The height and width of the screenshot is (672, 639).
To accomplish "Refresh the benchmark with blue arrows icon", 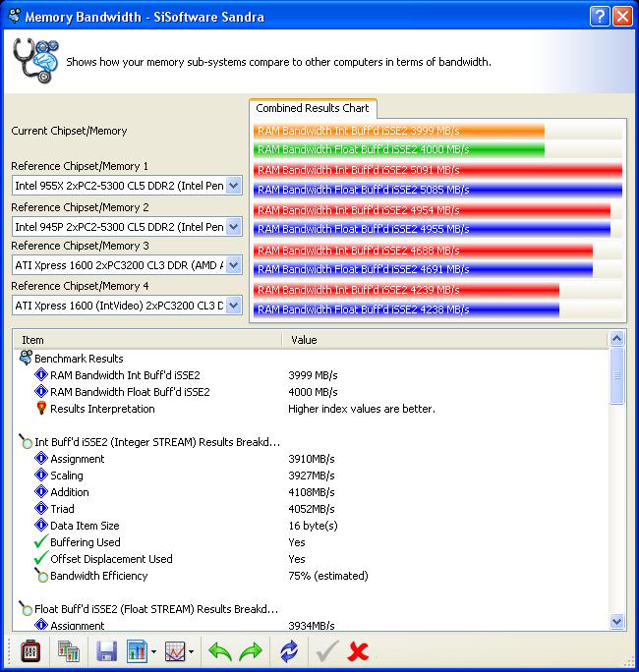I will (x=289, y=651).
